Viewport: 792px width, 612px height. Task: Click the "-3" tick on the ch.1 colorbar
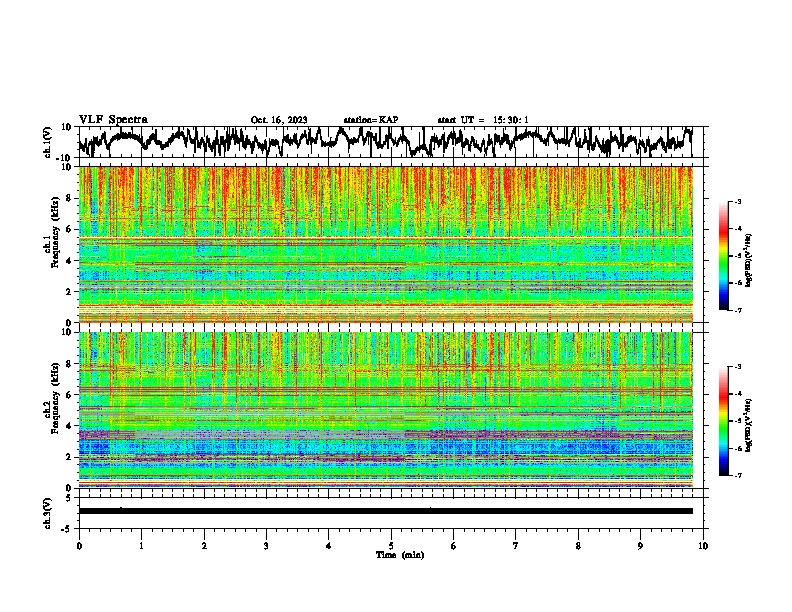(737, 201)
